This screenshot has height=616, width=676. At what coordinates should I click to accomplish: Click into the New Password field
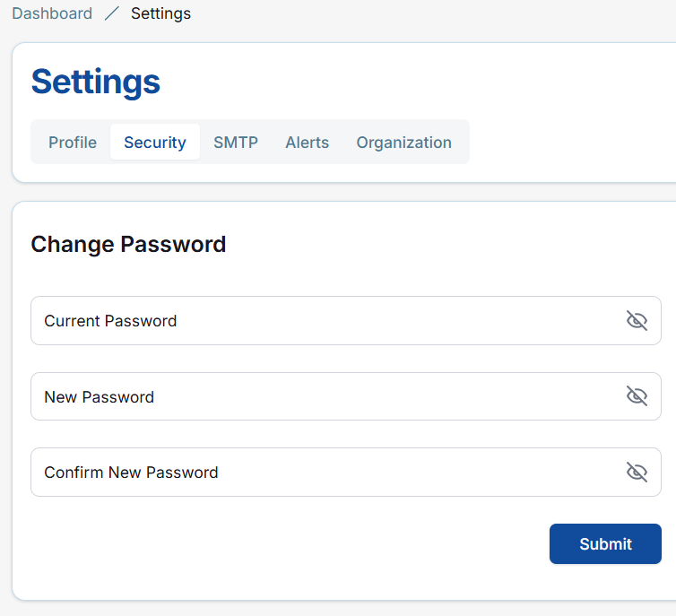coord(323,396)
